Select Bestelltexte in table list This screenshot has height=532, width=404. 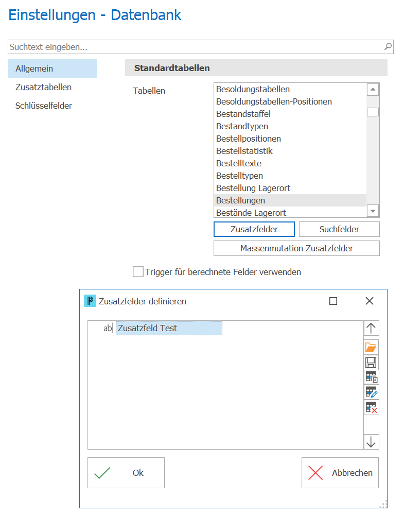[x=290, y=164]
